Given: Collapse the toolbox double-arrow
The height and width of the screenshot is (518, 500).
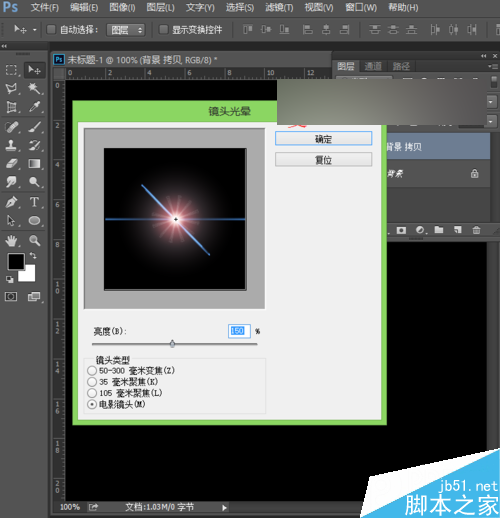Looking at the screenshot, I should click(x=4, y=46).
